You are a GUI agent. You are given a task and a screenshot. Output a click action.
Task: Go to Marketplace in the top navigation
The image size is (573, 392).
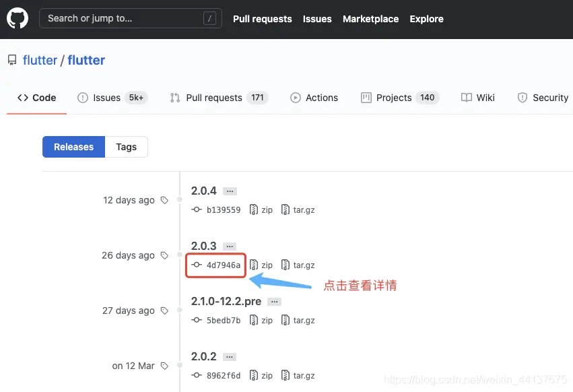pyautogui.click(x=370, y=19)
